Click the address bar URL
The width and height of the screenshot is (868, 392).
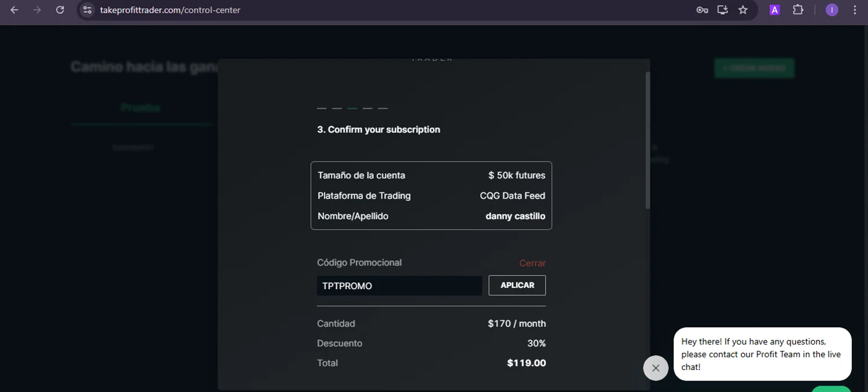[170, 10]
